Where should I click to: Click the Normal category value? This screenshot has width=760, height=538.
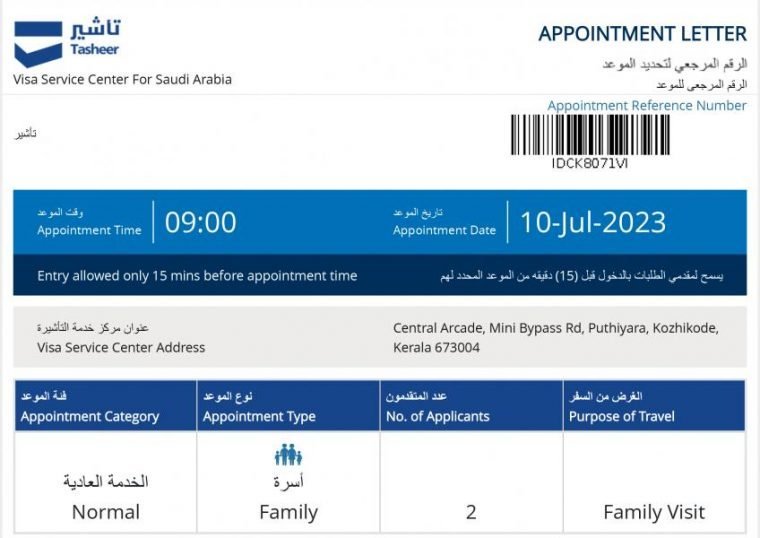point(106,512)
